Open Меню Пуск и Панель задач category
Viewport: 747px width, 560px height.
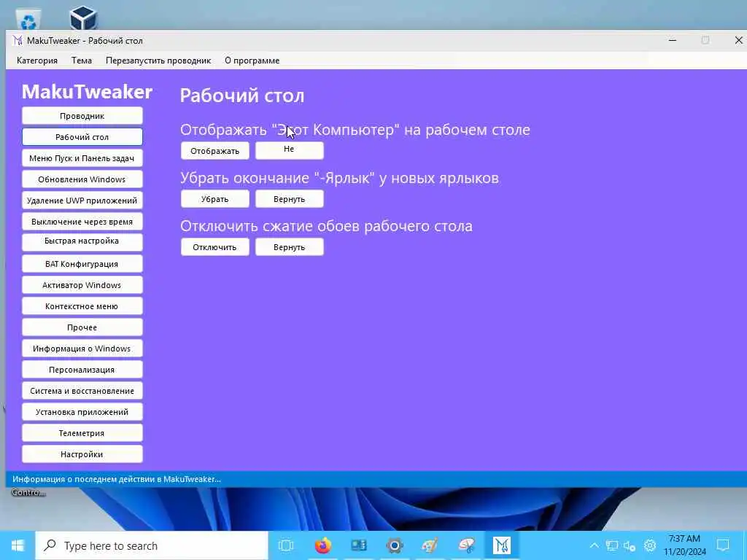(82, 158)
